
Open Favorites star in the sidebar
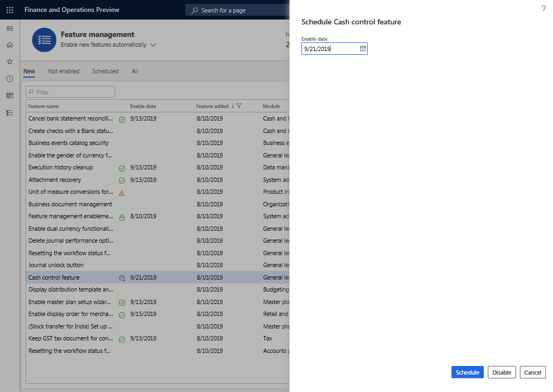tap(10, 62)
